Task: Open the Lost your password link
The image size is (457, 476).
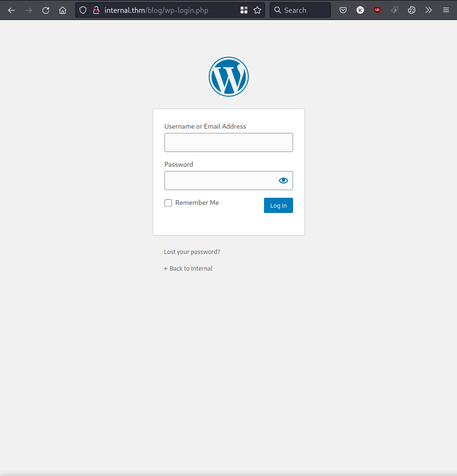Action: (192, 252)
